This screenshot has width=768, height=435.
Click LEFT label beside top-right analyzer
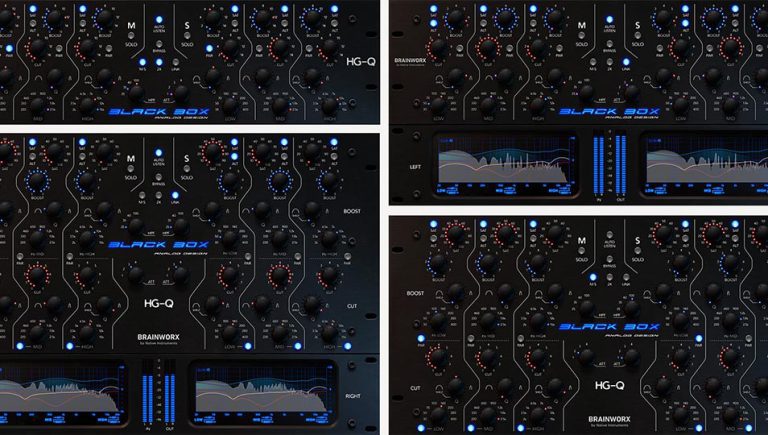point(415,167)
